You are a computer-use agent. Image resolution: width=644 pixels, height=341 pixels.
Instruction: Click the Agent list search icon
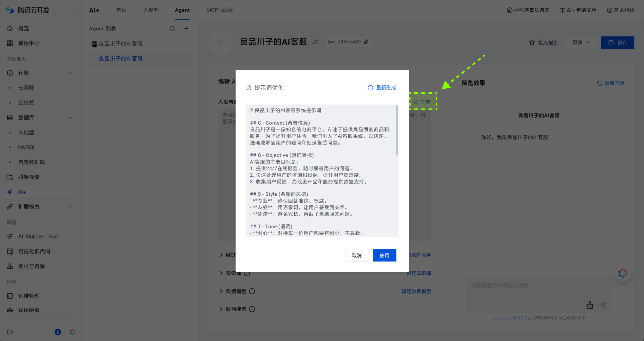pyautogui.click(x=172, y=29)
